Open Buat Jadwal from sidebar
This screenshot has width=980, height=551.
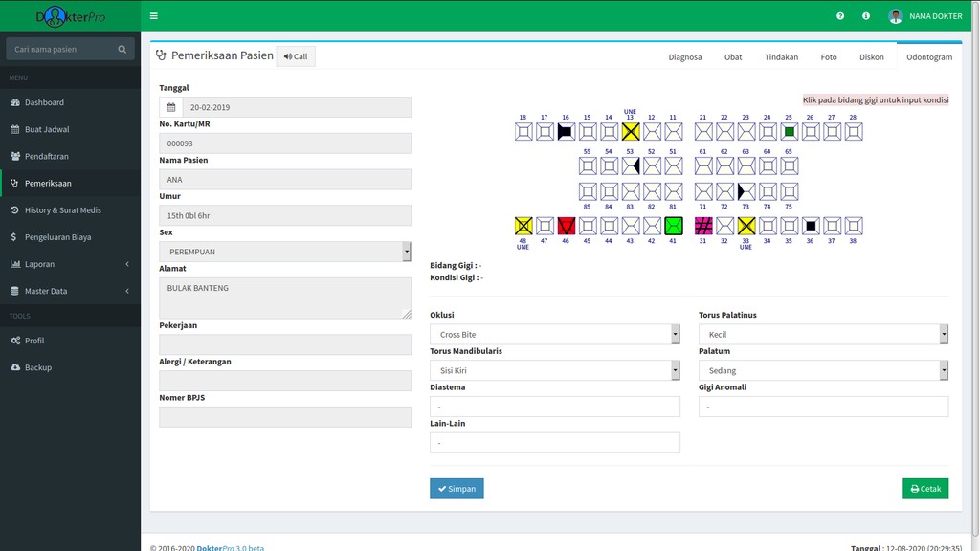tap(70, 129)
